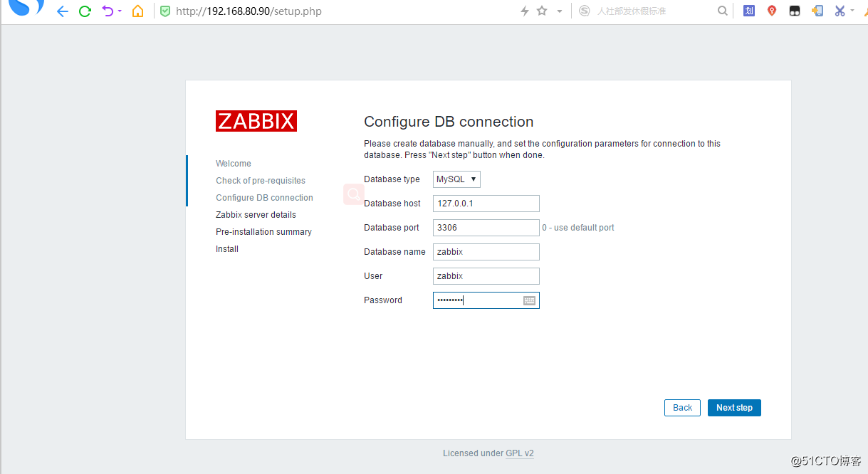Image resolution: width=868 pixels, height=474 pixels.
Task: Open the blue translate extension icon
Action: [749, 11]
